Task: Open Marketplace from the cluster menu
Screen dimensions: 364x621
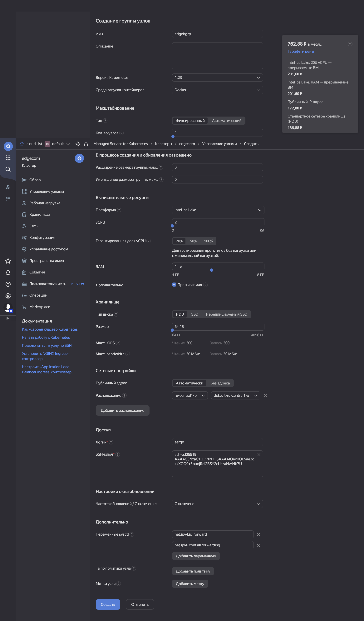Action: [x=39, y=307]
